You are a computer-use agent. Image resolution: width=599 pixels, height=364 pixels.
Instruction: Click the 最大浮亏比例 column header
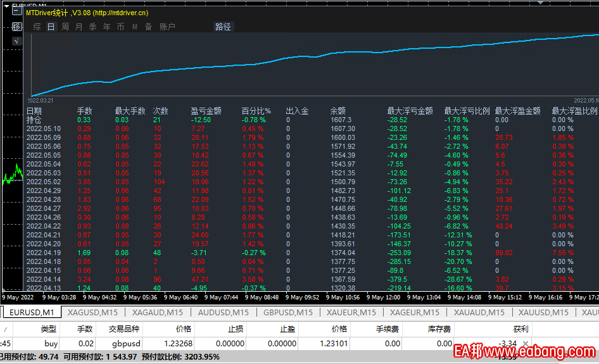pyautogui.click(x=467, y=111)
